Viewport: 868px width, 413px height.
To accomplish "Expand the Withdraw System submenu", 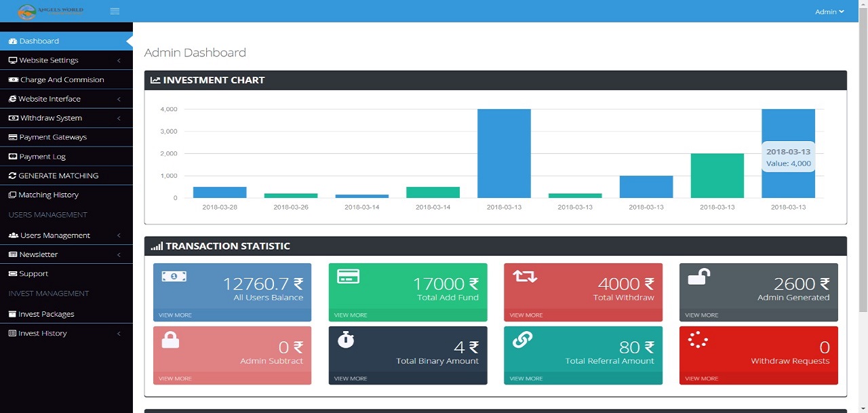I will (x=66, y=118).
